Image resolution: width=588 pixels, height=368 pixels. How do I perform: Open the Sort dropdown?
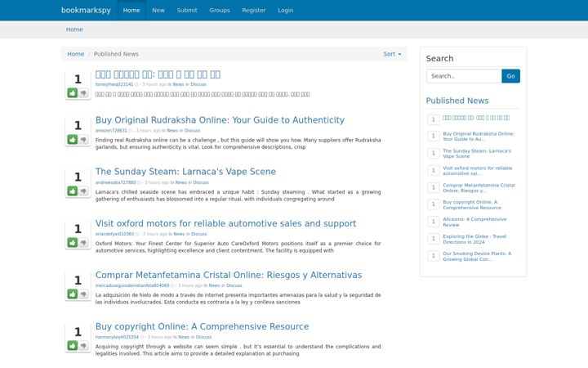point(392,54)
